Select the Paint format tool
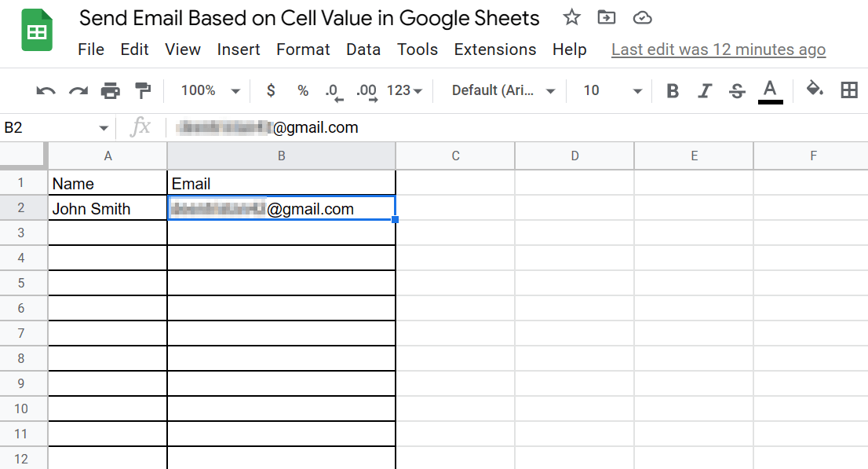The width and height of the screenshot is (868, 469). [141, 90]
